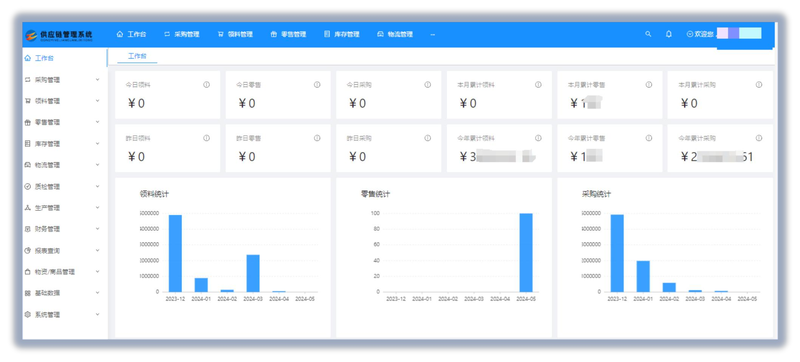
Task: Click info icon on 今日领料 card
Action: pyautogui.click(x=207, y=85)
